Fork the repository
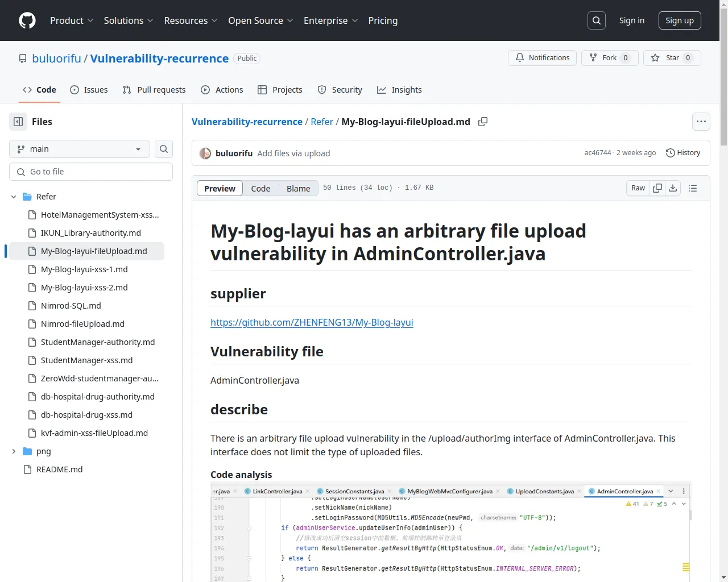Image resolution: width=728 pixels, height=582 pixels. coord(609,58)
